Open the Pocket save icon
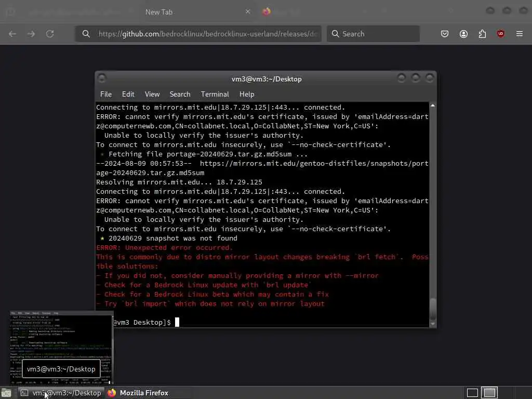532x399 pixels. (445, 34)
